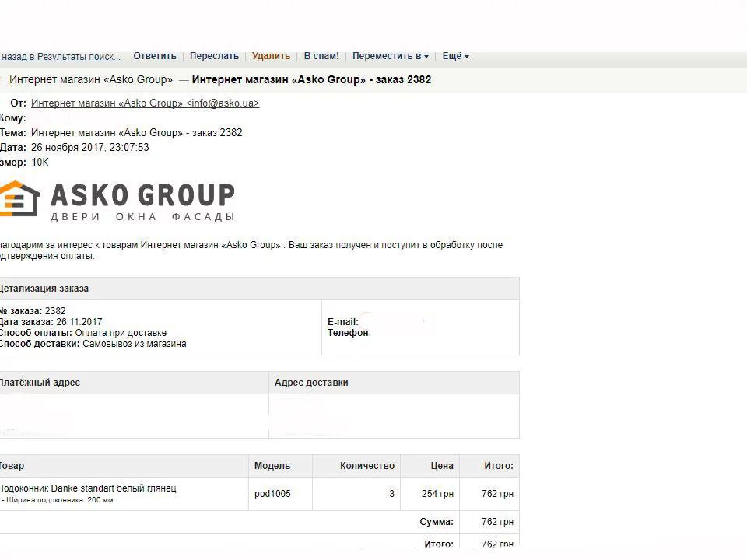Screen dimensions: 747x560
Task: Select the email subject heading заказ 2382
Action: click(x=311, y=79)
